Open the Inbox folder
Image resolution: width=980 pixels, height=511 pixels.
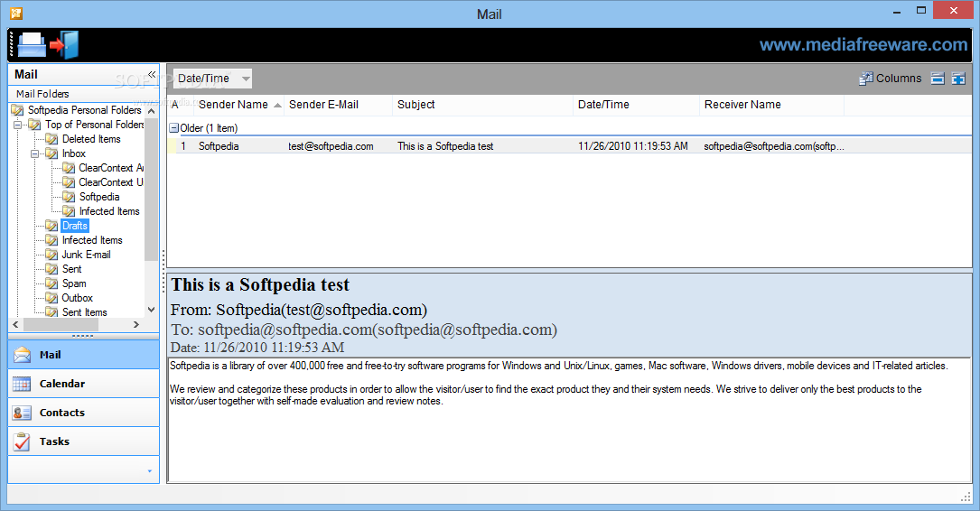(x=74, y=153)
